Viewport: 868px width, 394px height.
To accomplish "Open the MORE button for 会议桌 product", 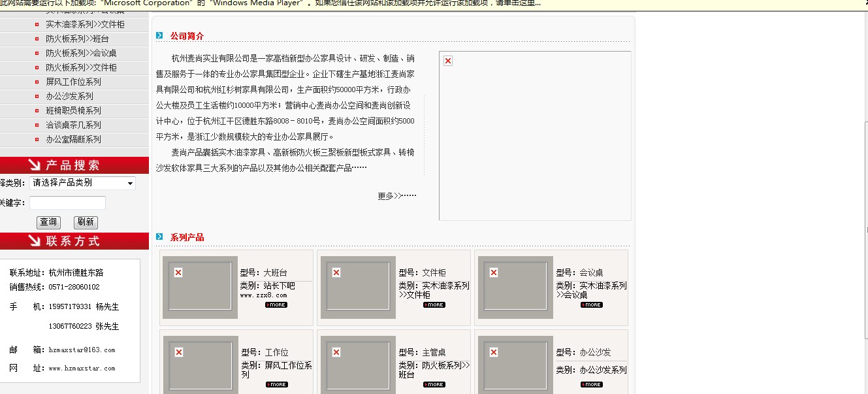I will coord(592,304).
